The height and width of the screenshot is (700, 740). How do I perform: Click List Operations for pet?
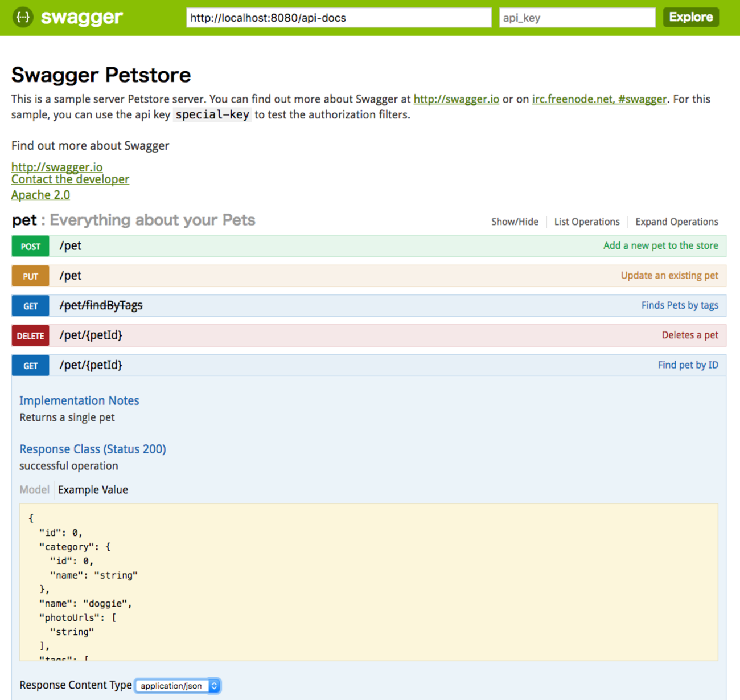[586, 222]
